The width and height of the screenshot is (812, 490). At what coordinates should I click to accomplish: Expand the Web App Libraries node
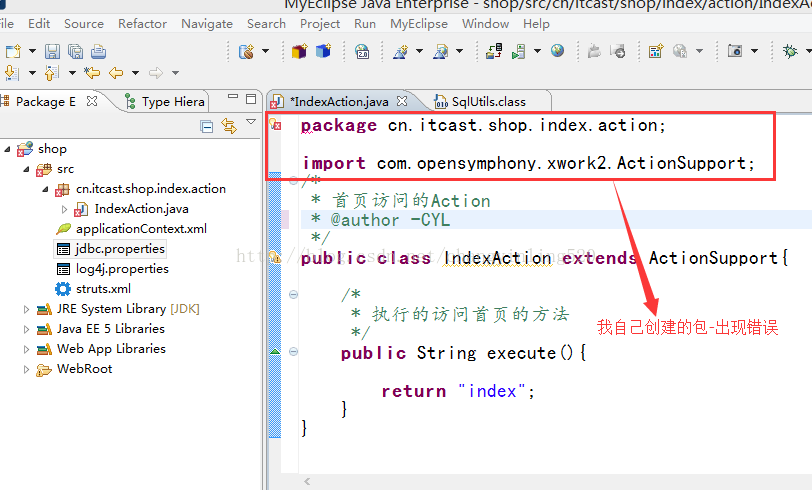(26, 350)
